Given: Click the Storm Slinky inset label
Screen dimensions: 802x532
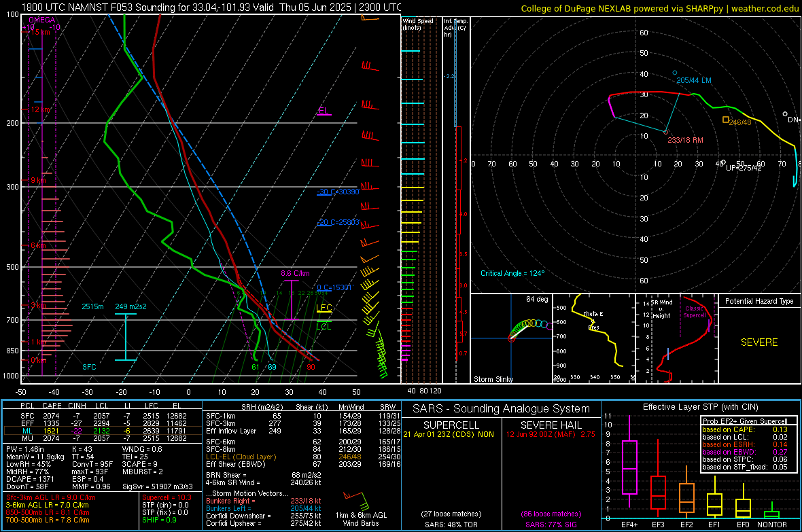Looking at the screenshot, I should [x=493, y=379].
